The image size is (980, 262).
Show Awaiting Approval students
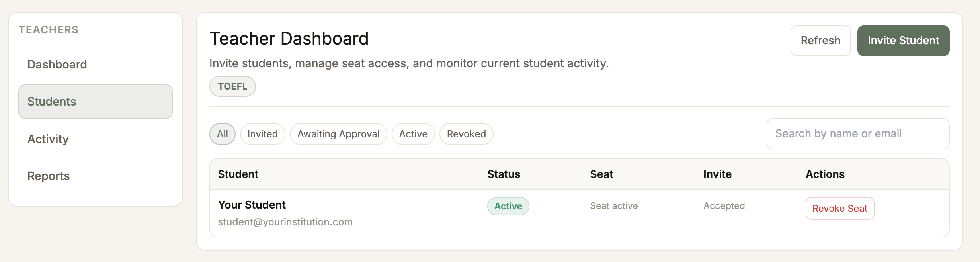(x=338, y=134)
